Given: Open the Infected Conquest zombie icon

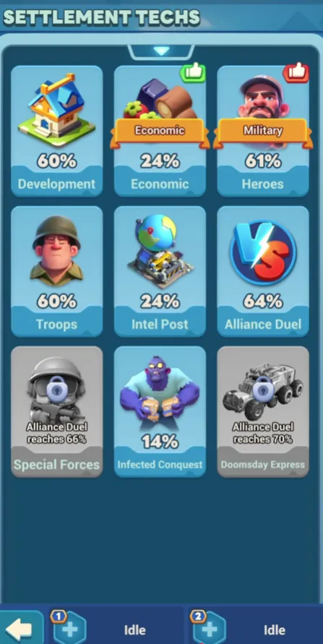Looking at the screenshot, I should tap(160, 390).
